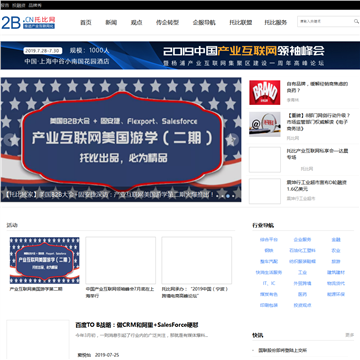Select the 农业 industry link
This screenshot has width=360, height=360.
coord(336,251)
